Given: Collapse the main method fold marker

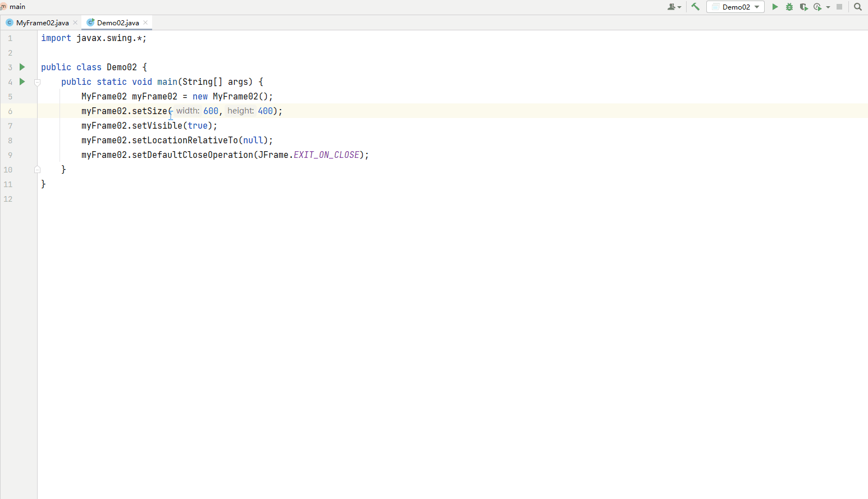Looking at the screenshot, I should pyautogui.click(x=38, y=82).
